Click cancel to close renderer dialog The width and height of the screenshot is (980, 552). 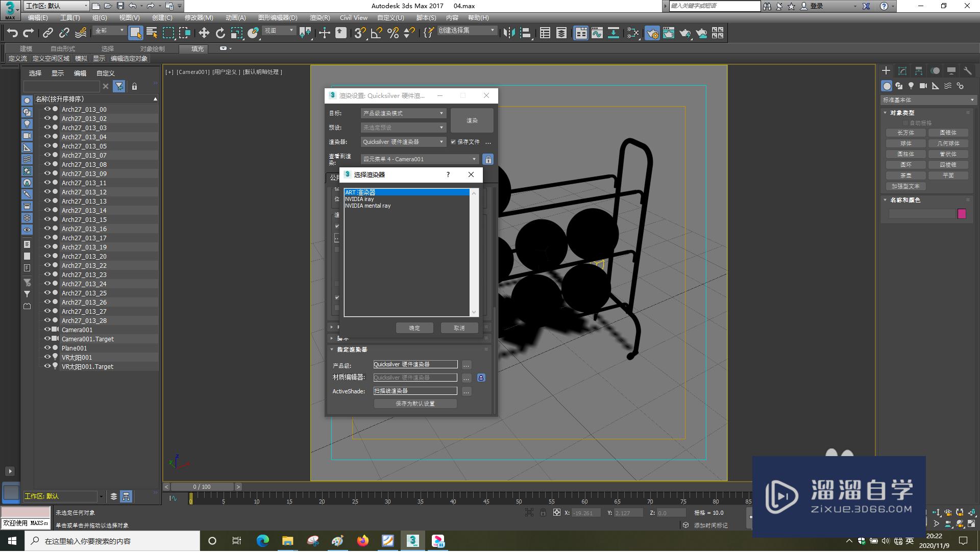459,328
